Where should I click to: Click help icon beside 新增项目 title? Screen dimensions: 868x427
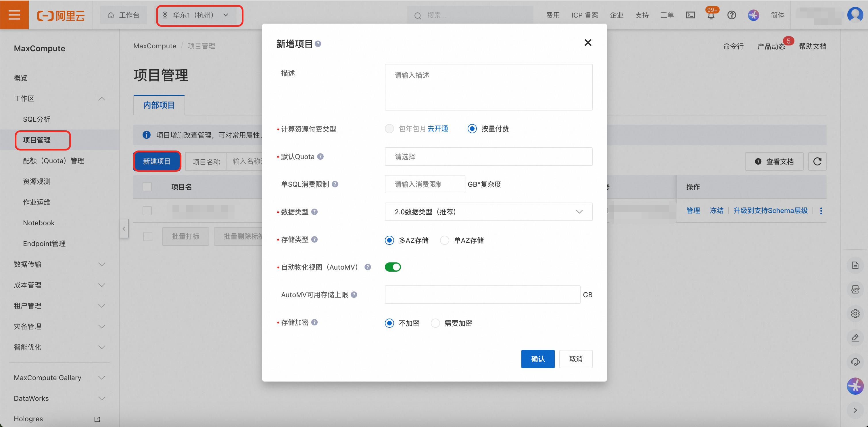point(318,44)
